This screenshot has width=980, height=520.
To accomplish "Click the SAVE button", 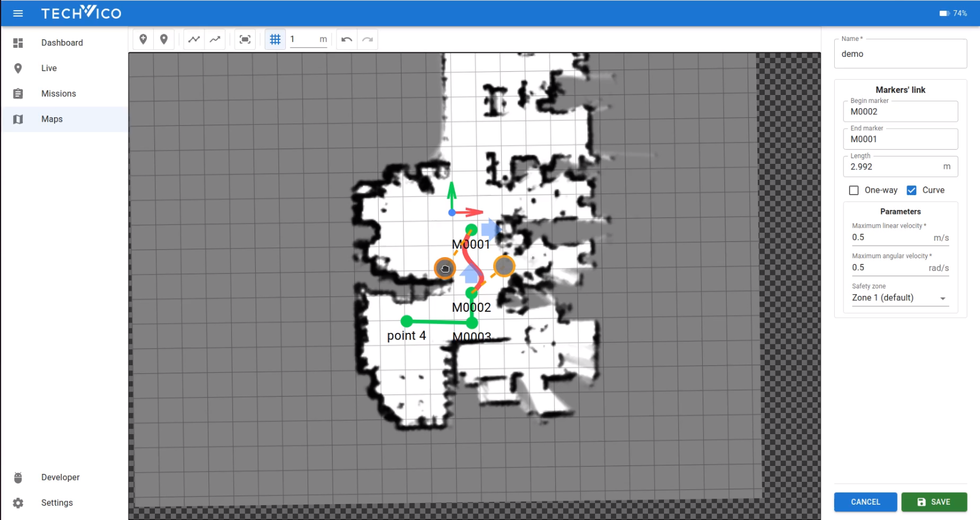I will click(934, 502).
